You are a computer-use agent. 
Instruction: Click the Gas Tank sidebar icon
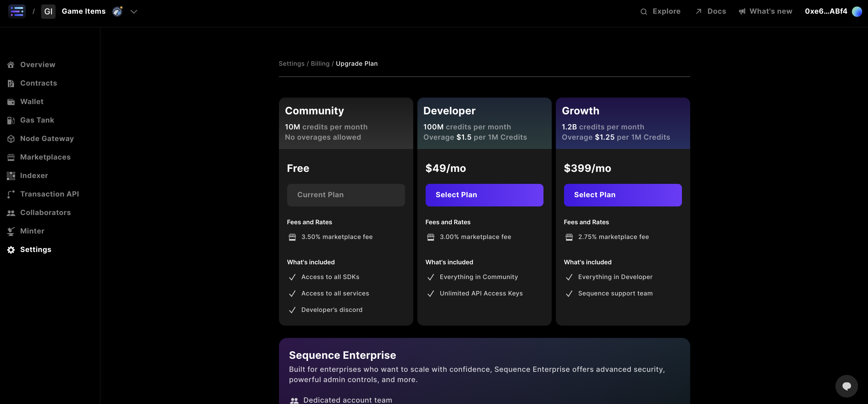click(11, 119)
